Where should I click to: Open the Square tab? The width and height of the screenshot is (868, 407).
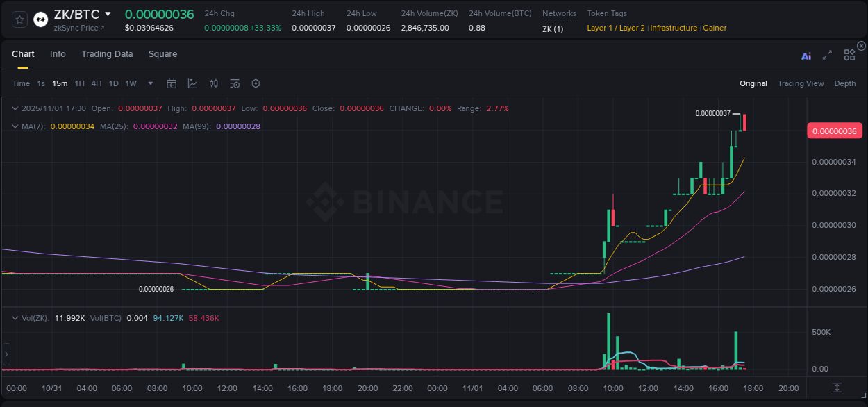click(162, 54)
